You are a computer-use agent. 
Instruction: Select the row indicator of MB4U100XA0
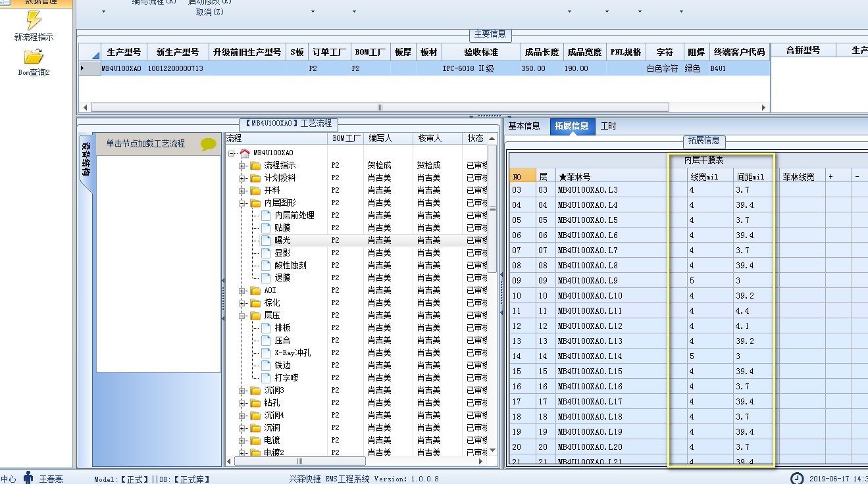click(x=89, y=68)
